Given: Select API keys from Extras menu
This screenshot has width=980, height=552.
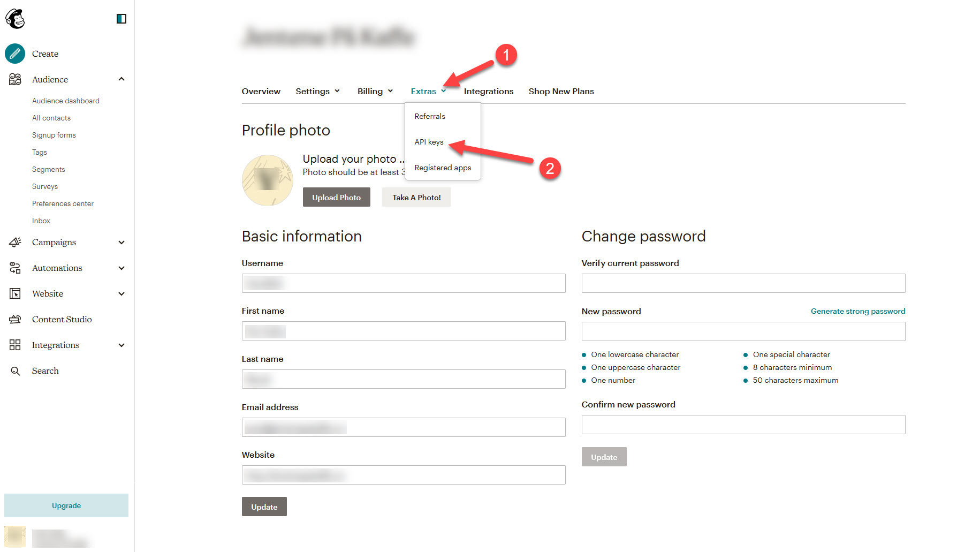Looking at the screenshot, I should click(429, 142).
